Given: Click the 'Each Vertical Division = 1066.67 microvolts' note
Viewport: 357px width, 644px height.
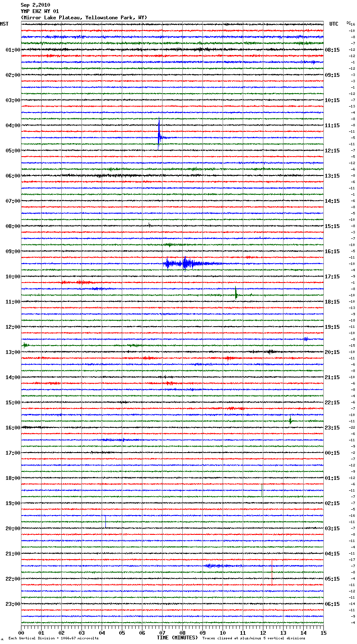Looking at the screenshot, I should pos(53,639).
